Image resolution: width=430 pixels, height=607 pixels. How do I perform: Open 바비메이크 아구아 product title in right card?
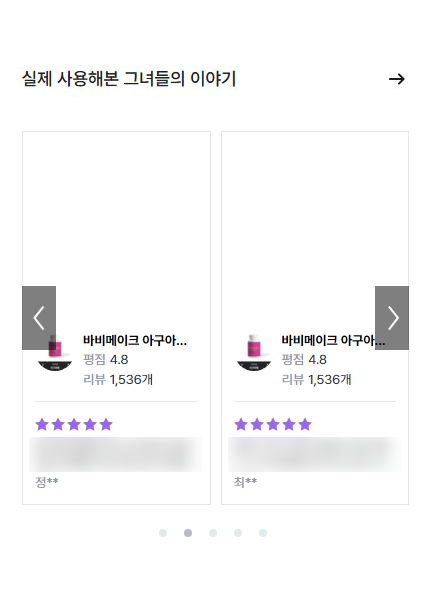click(x=333, y=340)
